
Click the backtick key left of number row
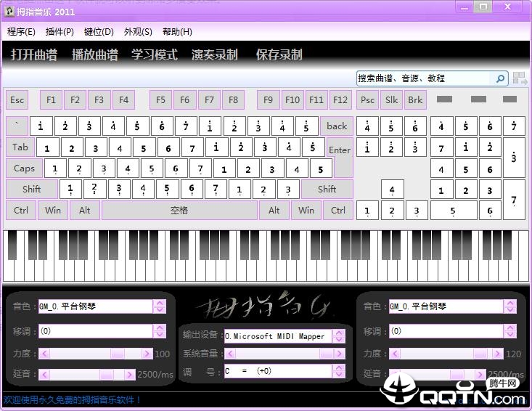[17, 126]
